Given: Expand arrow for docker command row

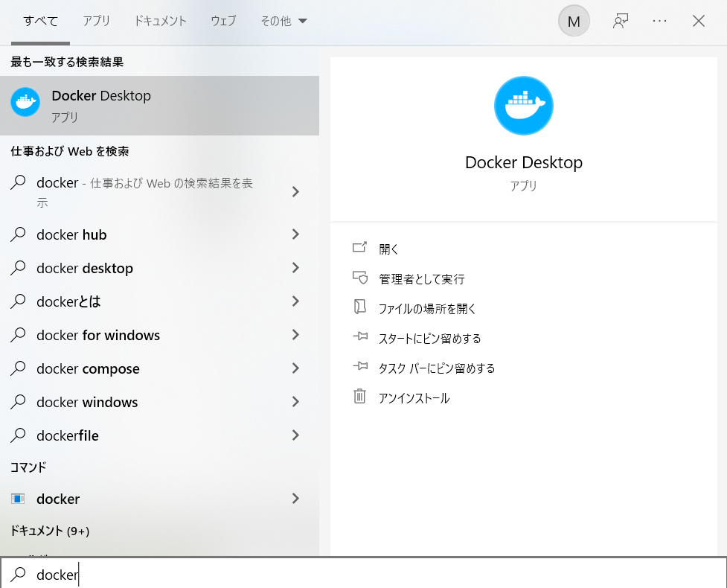Looking at the screenshot, I should (x=295, y=499).
